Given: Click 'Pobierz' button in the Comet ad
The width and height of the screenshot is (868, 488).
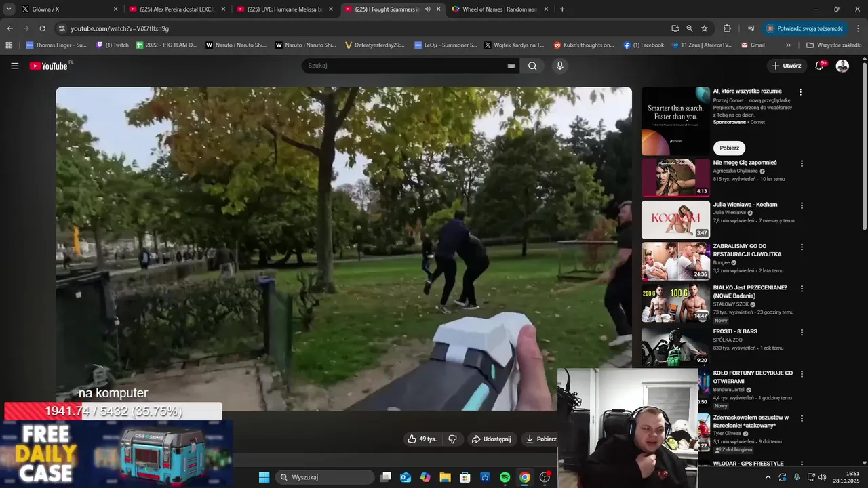Looking at the screenshot, I should pos(729,148).
